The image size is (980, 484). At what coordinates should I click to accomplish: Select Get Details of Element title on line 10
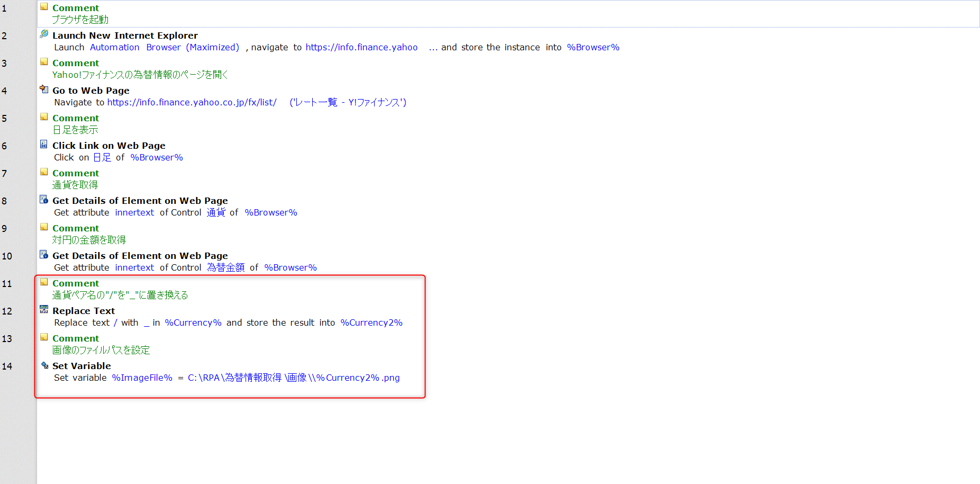click(x=140, y=256)
